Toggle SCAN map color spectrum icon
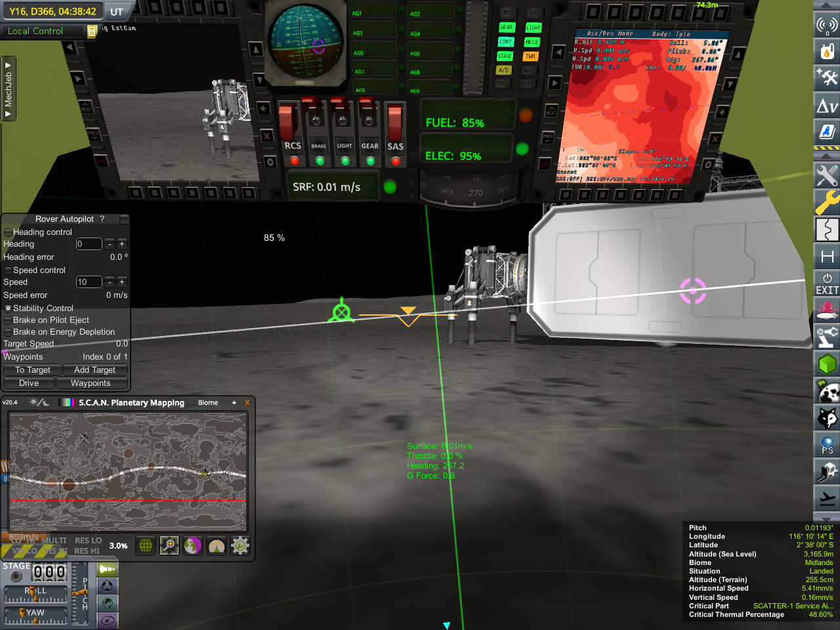Viewport: 840px width, 630px height. (x=66, y=402)
